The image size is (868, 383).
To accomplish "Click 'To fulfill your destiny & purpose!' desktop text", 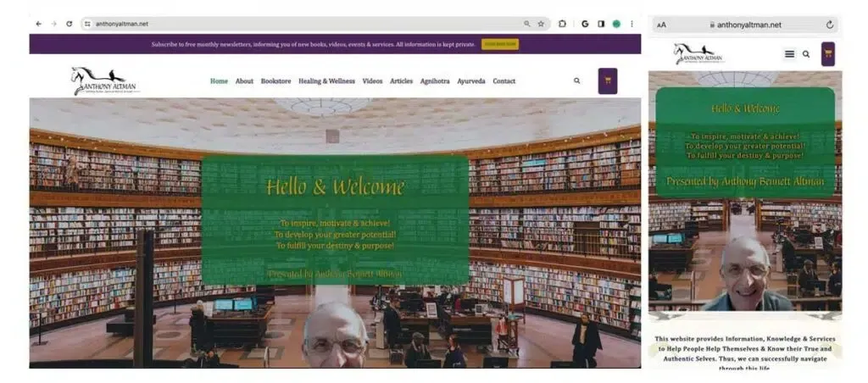I will click(x=335, y=245).
